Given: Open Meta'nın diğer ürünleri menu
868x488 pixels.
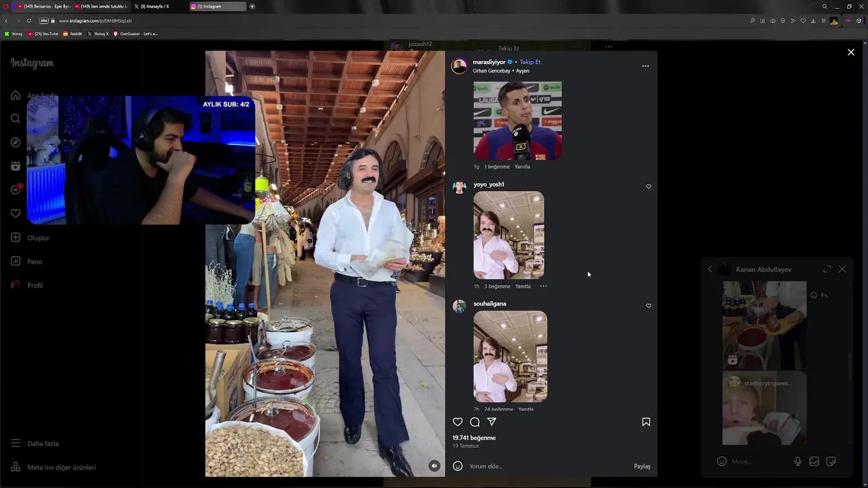Looking at the screenshot, I should [x=53, y=467].
